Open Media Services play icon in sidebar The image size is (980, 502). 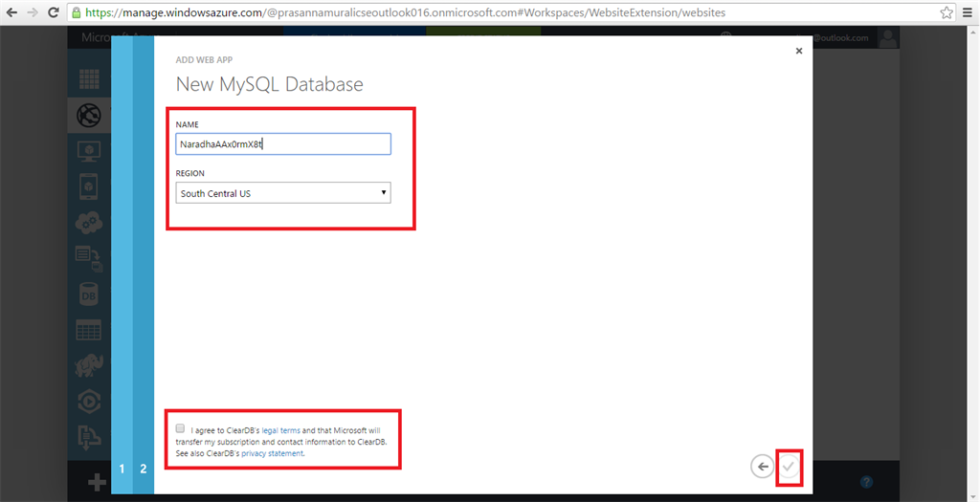89,402
